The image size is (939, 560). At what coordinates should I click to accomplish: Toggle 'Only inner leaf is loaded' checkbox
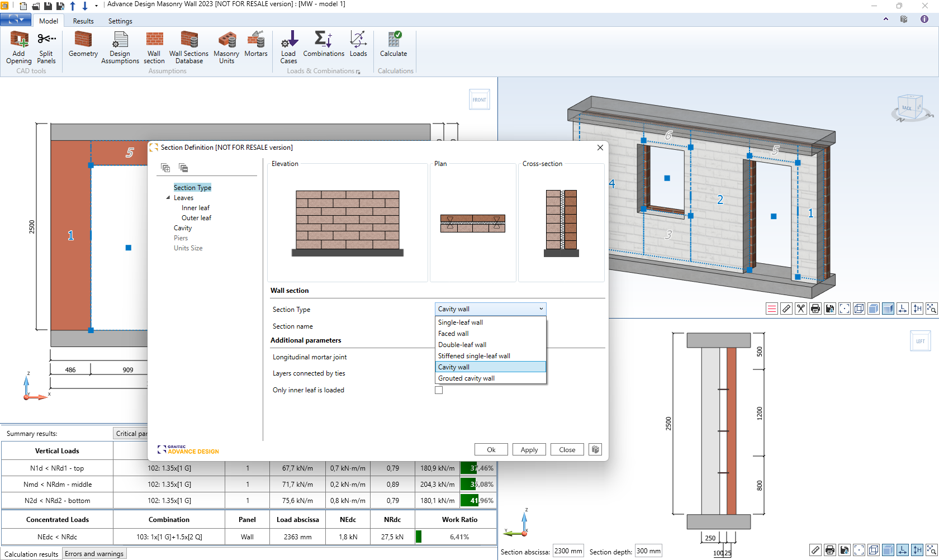coord(439,390)
